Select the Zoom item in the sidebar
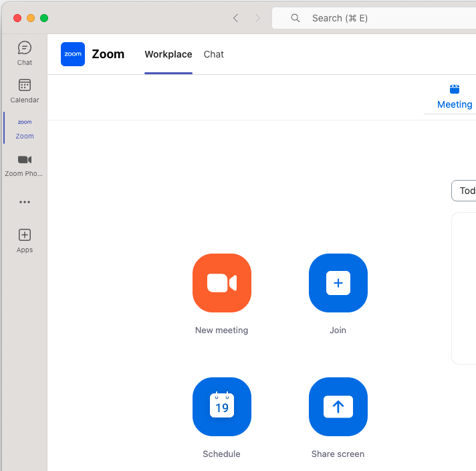This screenshot has width=476, height=471. pos(25,128)
